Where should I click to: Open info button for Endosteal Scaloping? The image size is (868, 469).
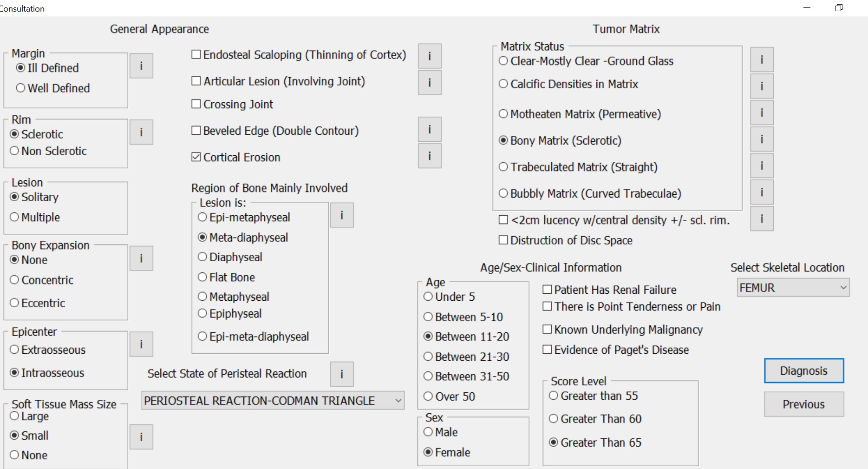pos(430,56)
